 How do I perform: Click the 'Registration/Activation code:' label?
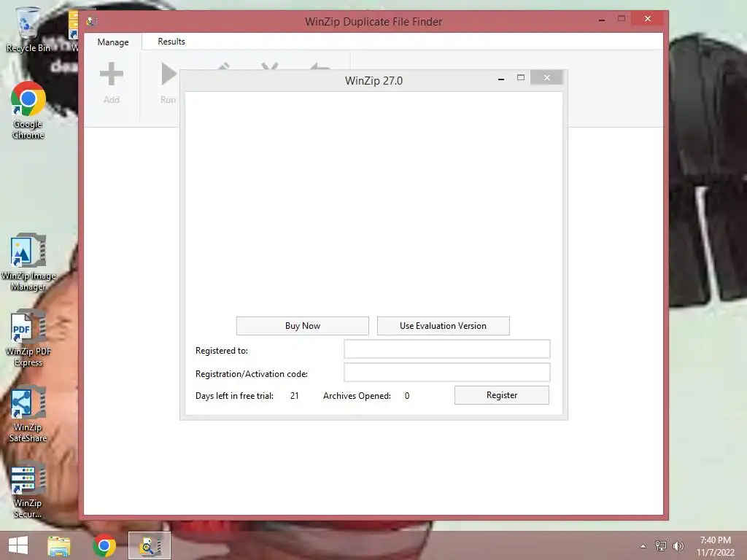[252, 374]
